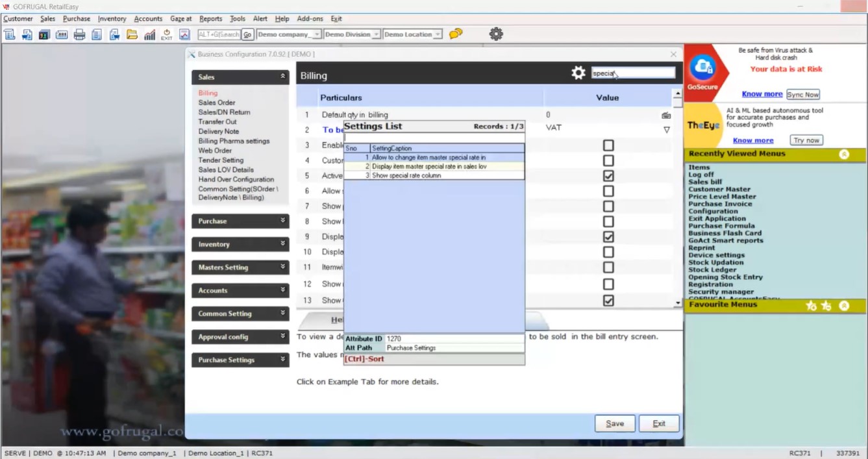This screenshot has height=459, width=868.
Task: Open the Customer menu
Action: 18,19
